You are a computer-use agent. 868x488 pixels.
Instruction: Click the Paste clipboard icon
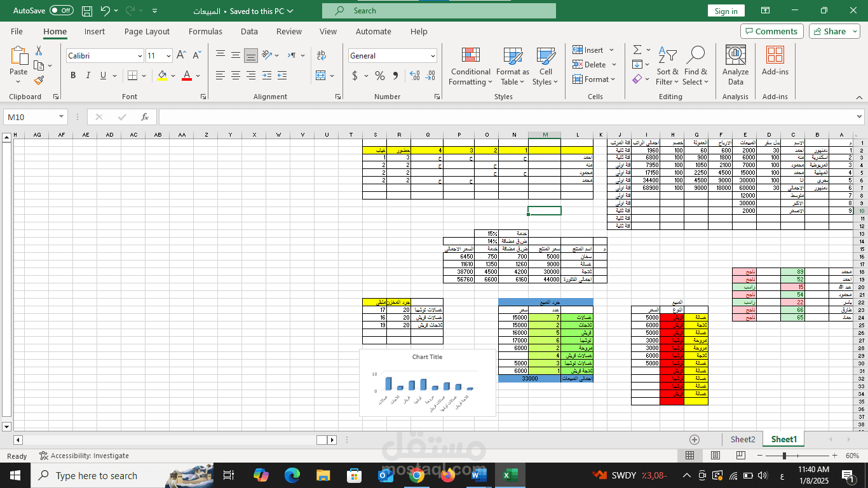tap(18, 56)
